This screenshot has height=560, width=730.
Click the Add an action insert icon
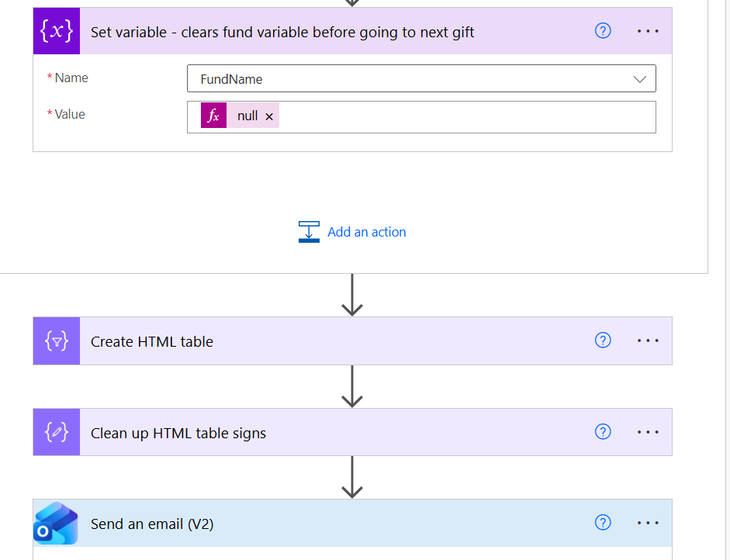[x=309, y=232]
